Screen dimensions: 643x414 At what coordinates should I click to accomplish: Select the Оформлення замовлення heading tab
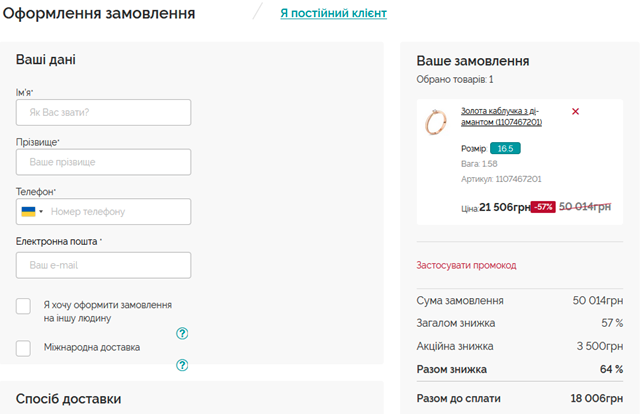(99, 13)
